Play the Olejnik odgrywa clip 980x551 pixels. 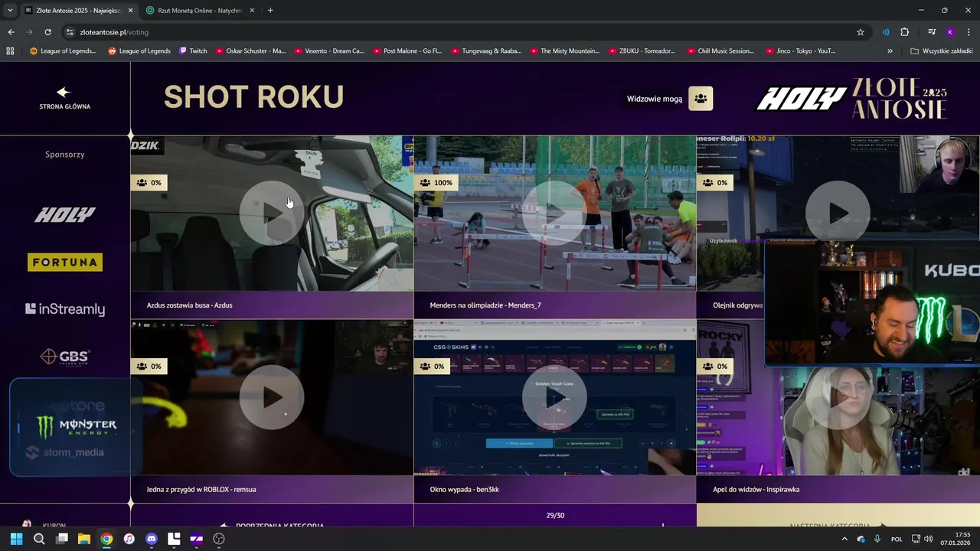[838, 214]
